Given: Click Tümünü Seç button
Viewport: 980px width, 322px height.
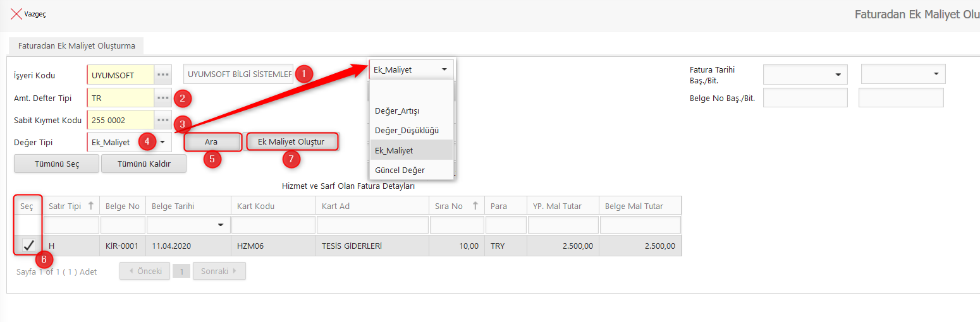Looking at the screenshot, I should (57, 164).
